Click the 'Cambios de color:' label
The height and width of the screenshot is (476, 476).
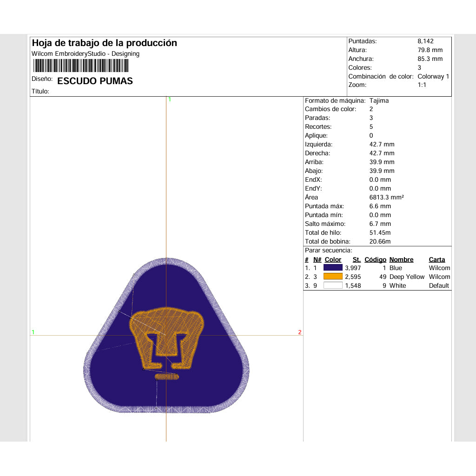[331, 109]
